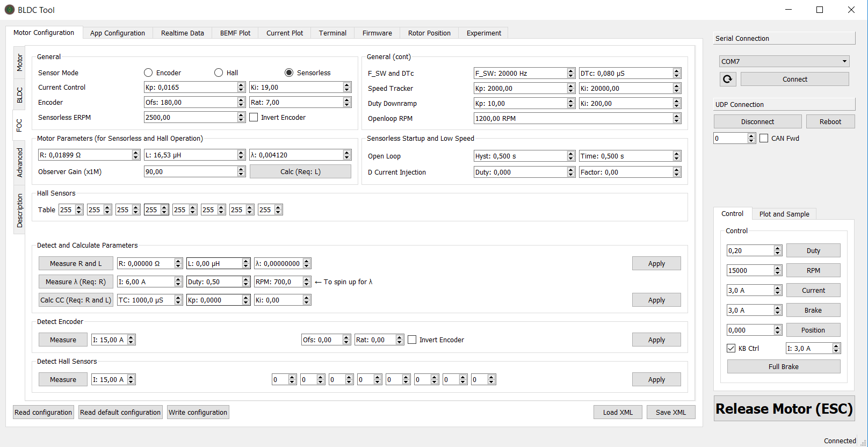Open the Realtime Data tab
Image resolution: width=868 pixels, height=447 pixels.
coord(183,33)
